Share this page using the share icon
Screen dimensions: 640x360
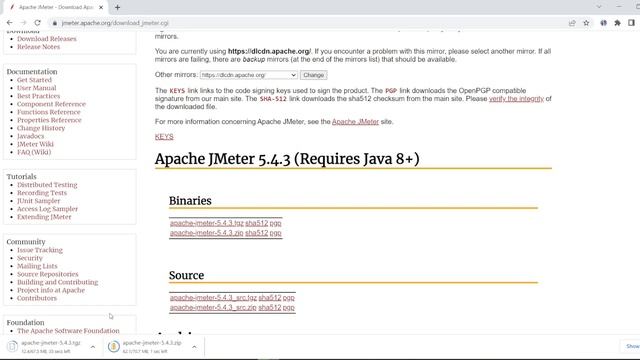click(572, 23)
